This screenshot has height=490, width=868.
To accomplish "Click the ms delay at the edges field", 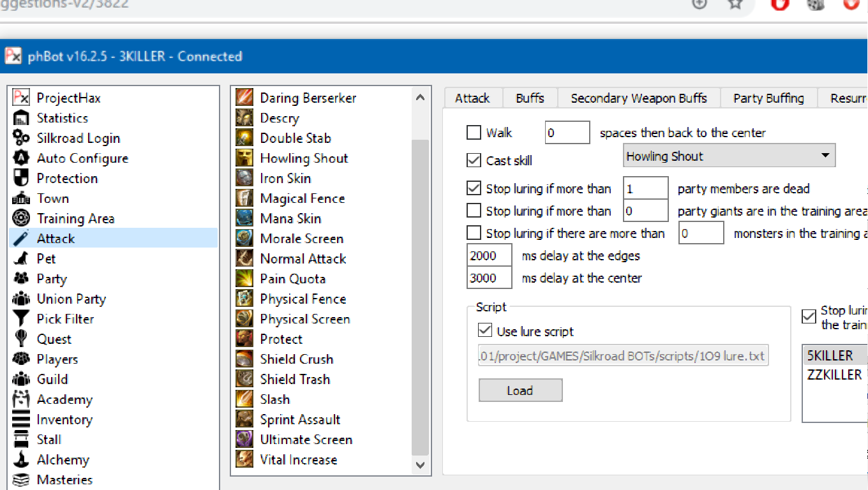I will pyautogui.click(x=490, y=256).
